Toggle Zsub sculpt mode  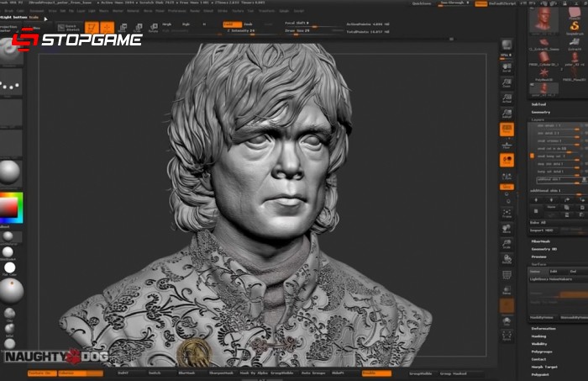pos(249,24)
